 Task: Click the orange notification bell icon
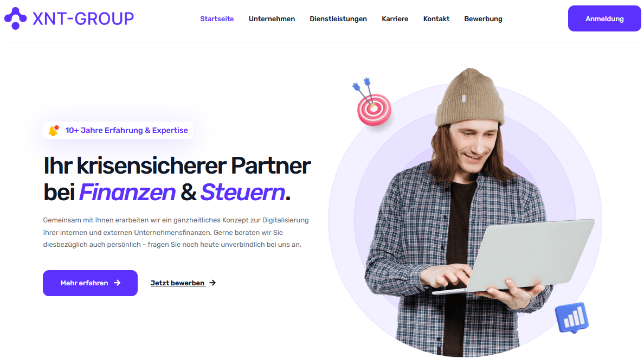coord(54,131)
